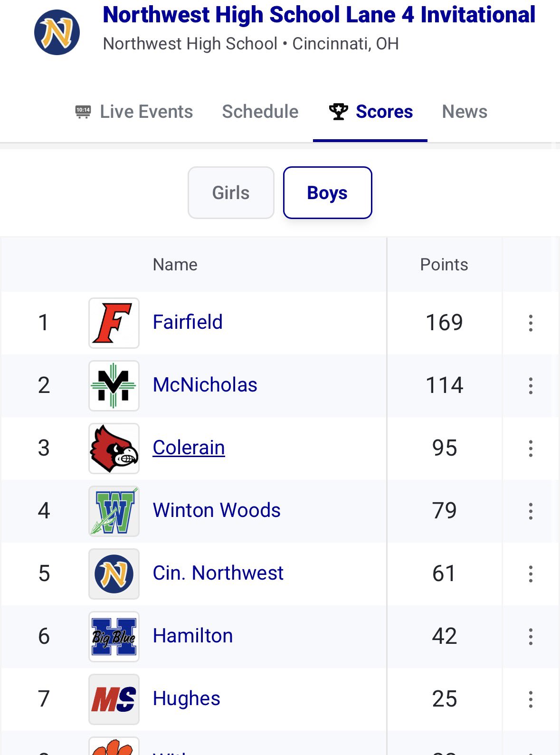560x755 pixels.
Task: Go to the News tab
Action: tap(465, 112)
